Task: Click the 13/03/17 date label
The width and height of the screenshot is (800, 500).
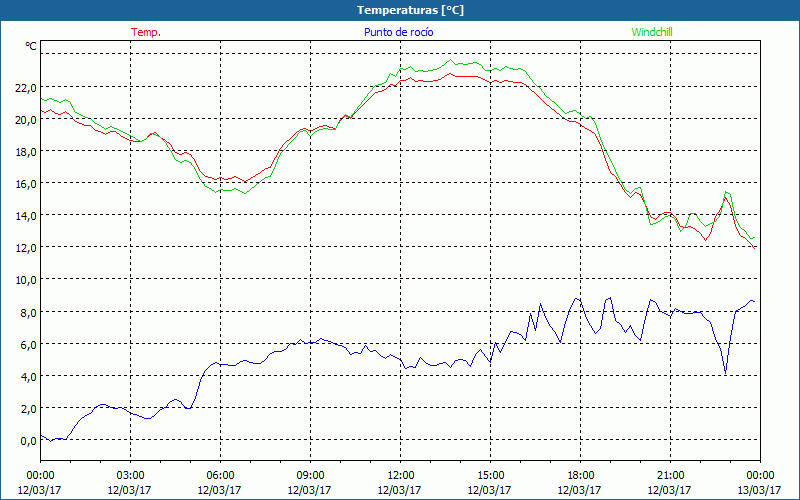Action: coord(760,490)
